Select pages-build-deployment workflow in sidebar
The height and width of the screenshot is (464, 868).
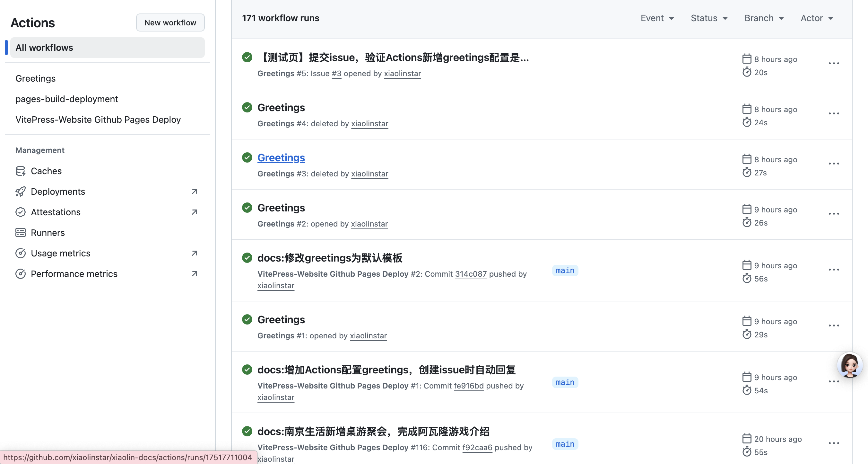click(67, 99)
